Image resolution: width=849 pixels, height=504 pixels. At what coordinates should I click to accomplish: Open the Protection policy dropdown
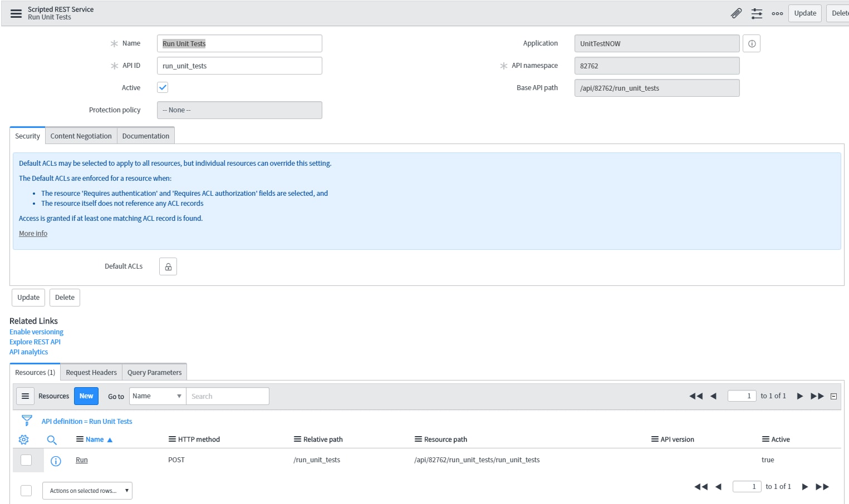239,110
